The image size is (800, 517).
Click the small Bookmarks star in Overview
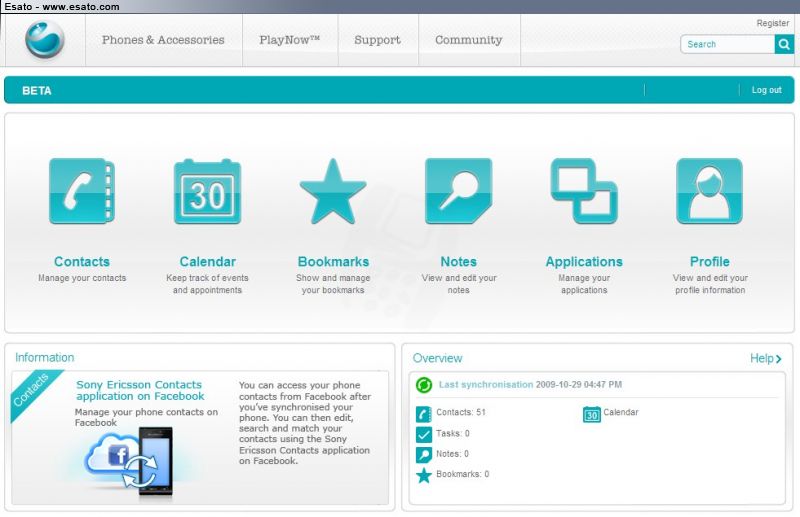(423, 475)
